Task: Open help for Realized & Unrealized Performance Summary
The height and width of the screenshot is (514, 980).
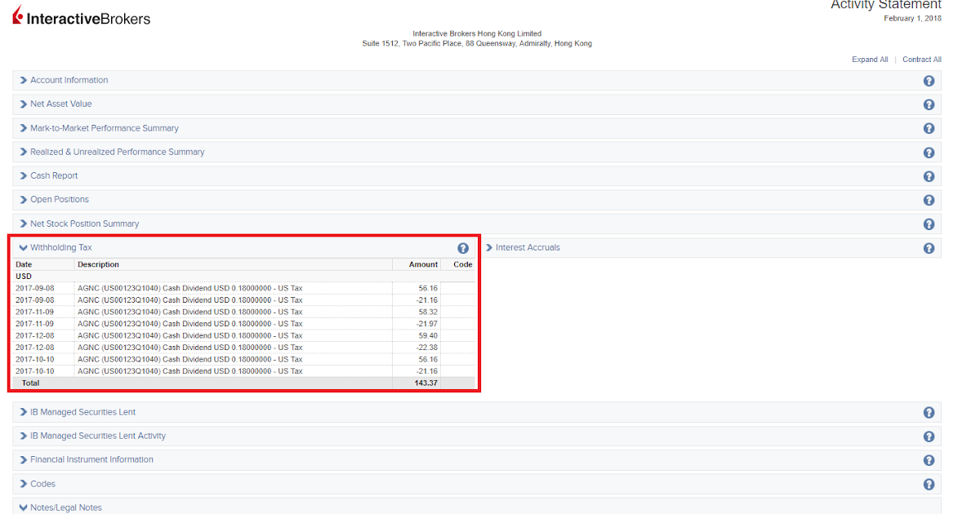Action: point(929,153)
